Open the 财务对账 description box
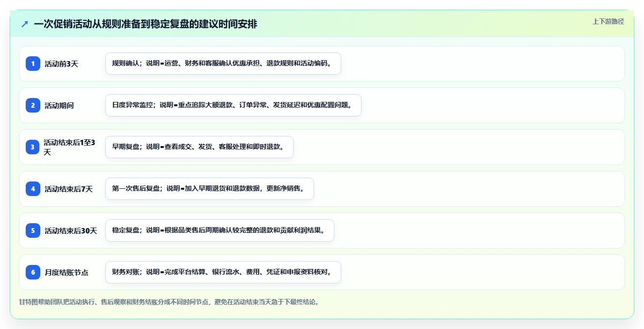 coord(223,272)
